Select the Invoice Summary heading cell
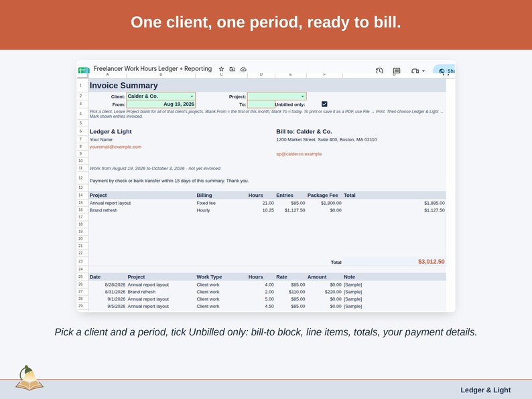 tap(123, 86)
